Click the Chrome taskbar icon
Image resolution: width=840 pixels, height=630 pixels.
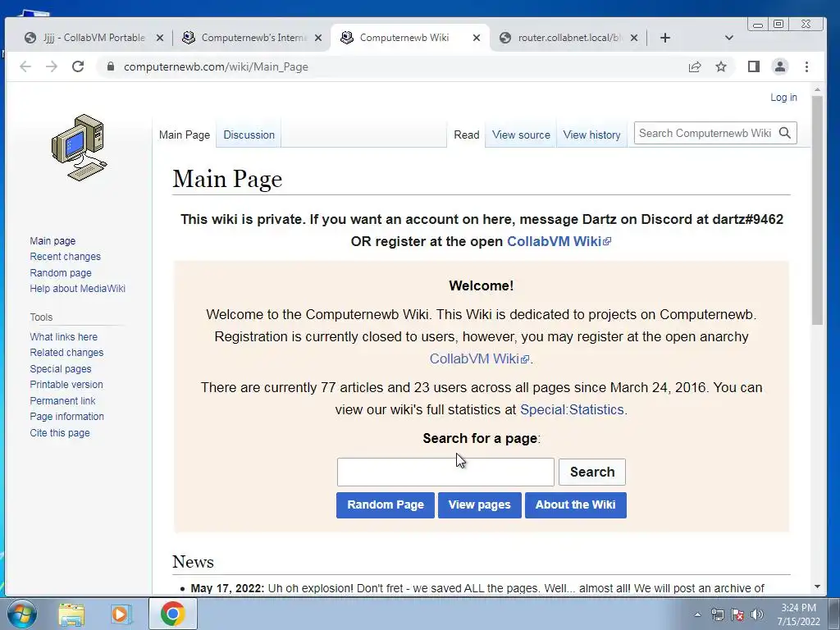tap(172, 614)
